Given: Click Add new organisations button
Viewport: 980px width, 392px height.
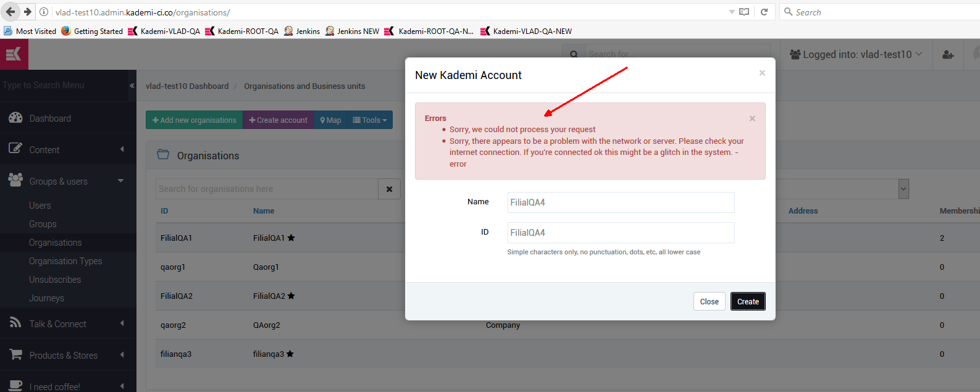Looking at the screenshot, I should 195,120.
